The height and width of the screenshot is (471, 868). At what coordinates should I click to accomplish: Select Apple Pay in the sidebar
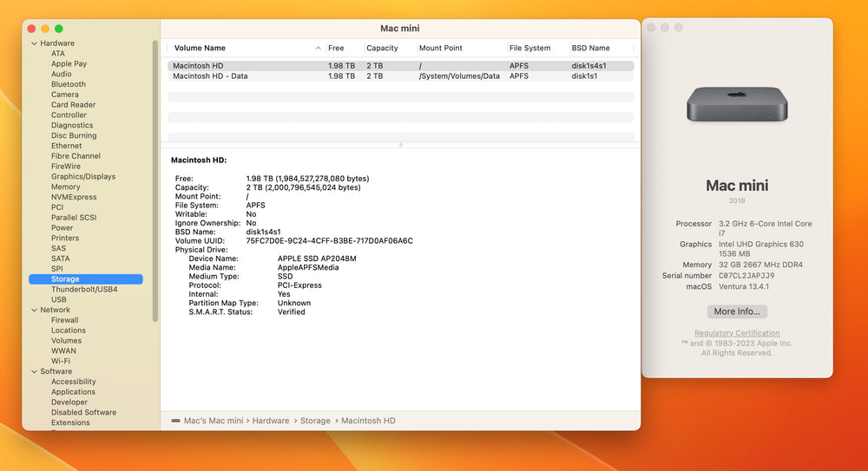(69, 63)
